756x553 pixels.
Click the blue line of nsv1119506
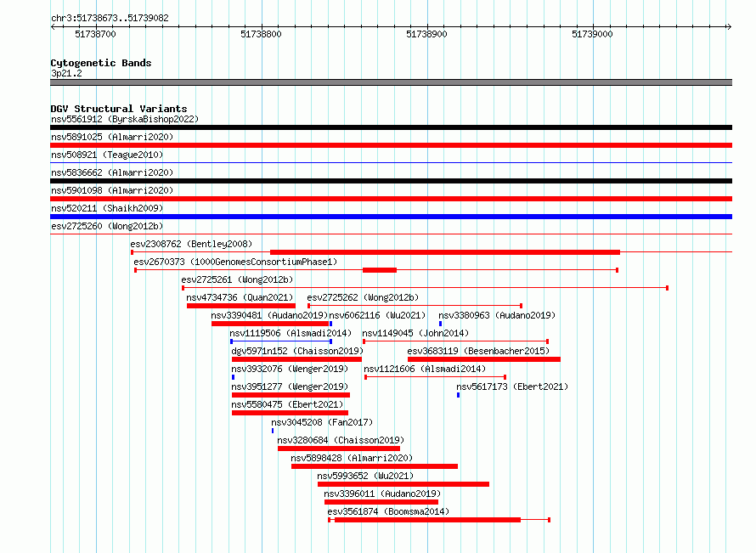[x=281, y=341]
